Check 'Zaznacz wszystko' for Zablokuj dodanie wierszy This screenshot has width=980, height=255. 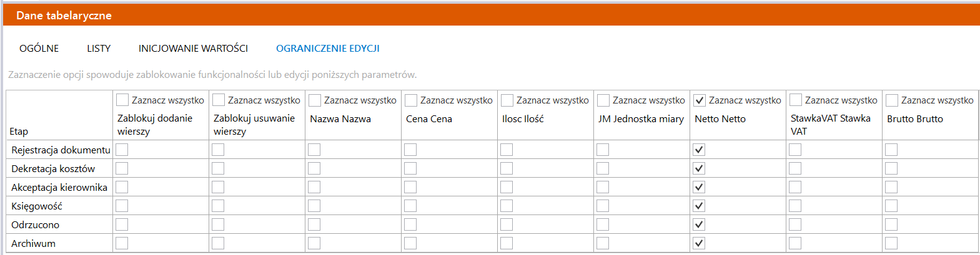[122, 100]
